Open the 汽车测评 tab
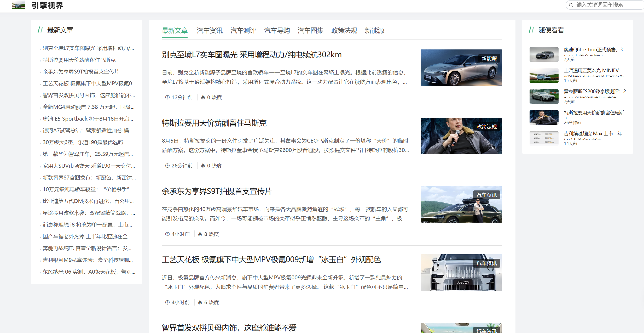This screenshot has width=644, height=333. pyautogui.click(x=243, y=31)
